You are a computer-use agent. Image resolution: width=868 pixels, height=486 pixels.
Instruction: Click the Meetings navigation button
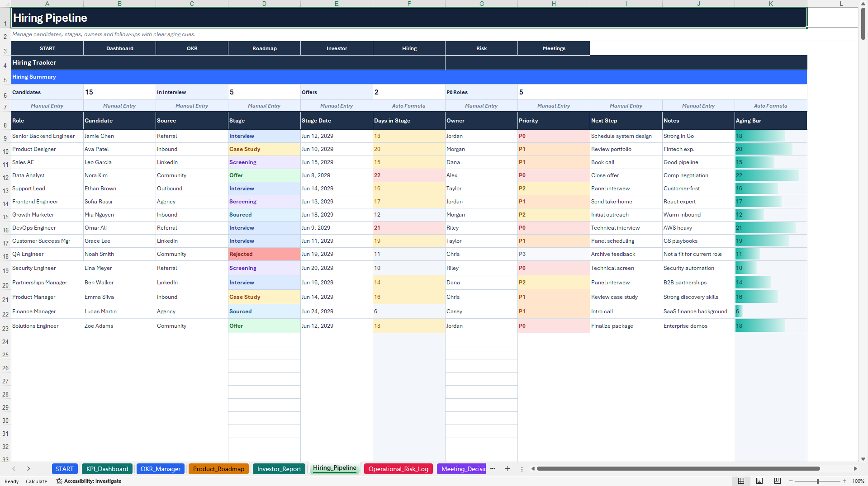coord(554,48)
